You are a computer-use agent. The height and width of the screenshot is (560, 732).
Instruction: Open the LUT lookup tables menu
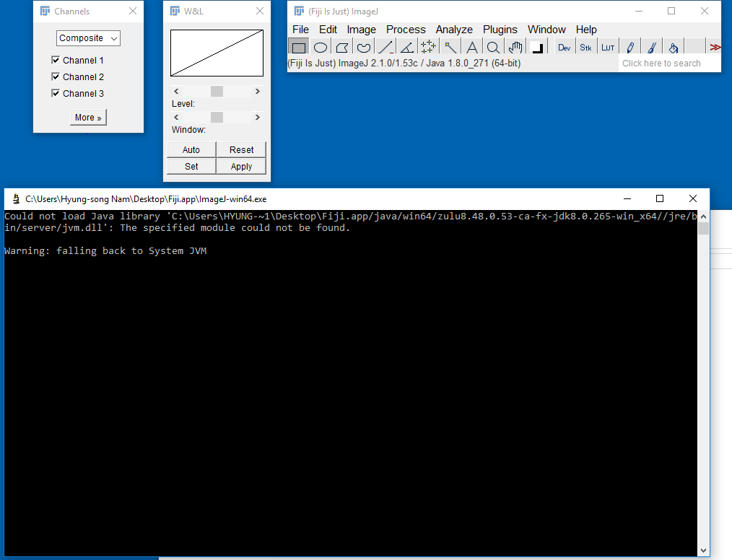pos(607,47)
